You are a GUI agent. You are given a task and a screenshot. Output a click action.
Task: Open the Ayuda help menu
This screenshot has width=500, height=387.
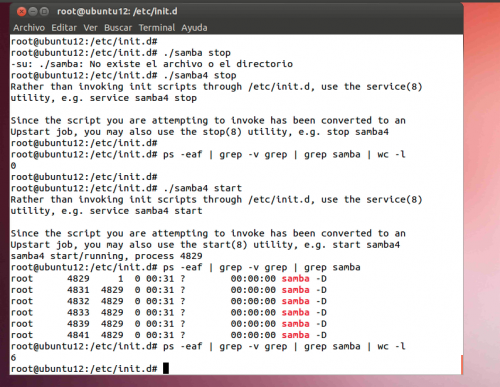click(x=194, y=28)
